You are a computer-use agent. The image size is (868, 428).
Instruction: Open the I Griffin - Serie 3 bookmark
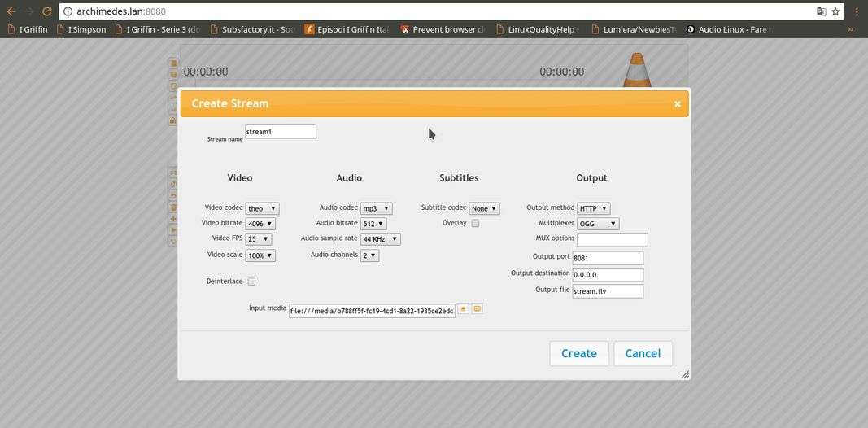point(158,29)
